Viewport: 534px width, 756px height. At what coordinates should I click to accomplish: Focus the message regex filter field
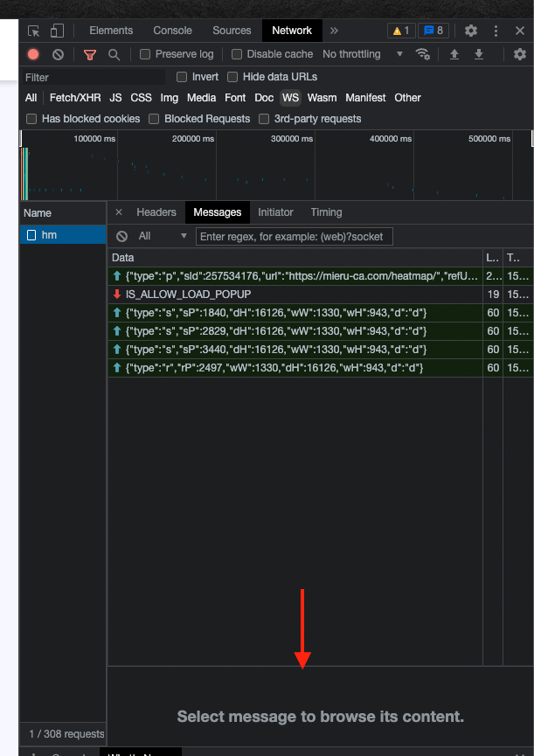[294, 237]
